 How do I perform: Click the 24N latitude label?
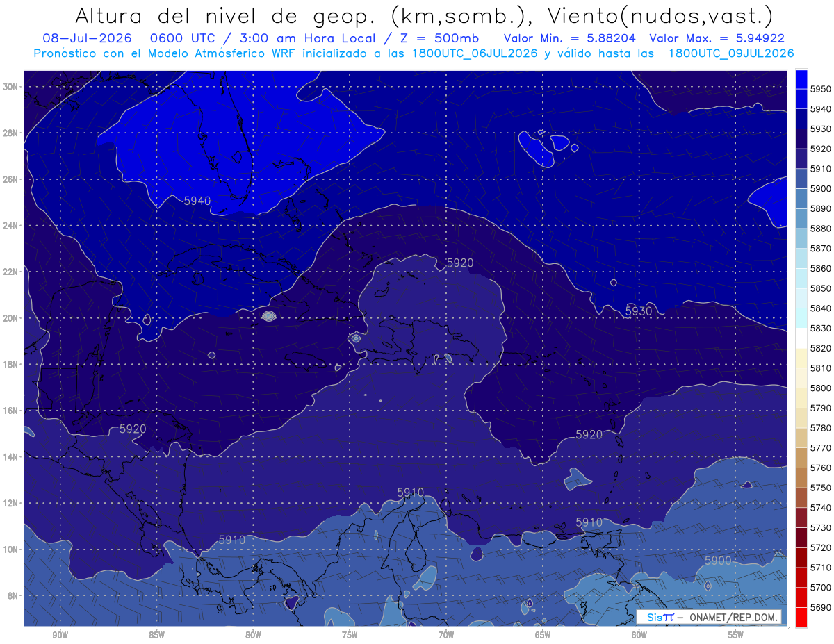[10, 226]
